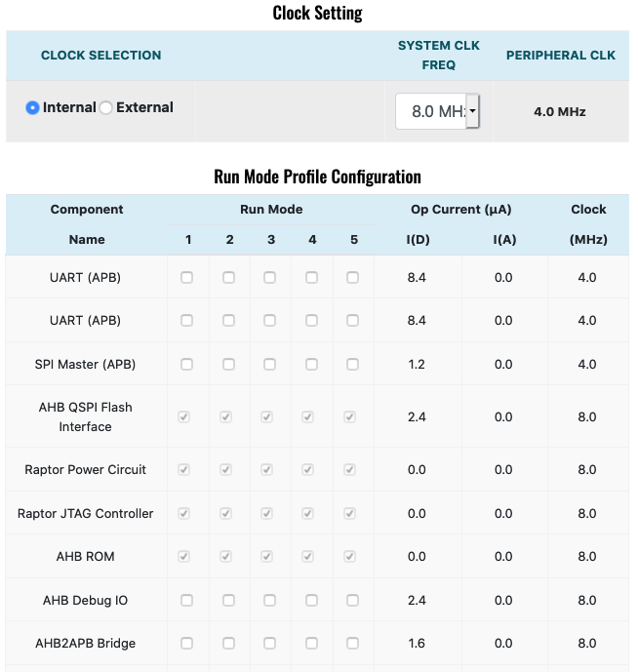Check Run Mode 5 for AHB2APB Bridge

352,644
